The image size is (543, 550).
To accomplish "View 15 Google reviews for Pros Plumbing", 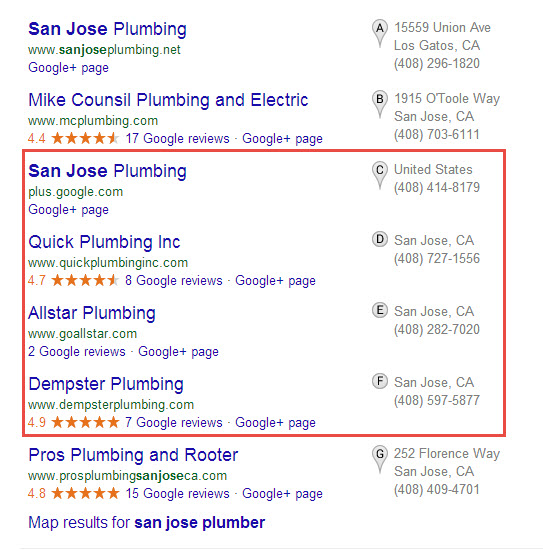I will (x=177, y=494).
